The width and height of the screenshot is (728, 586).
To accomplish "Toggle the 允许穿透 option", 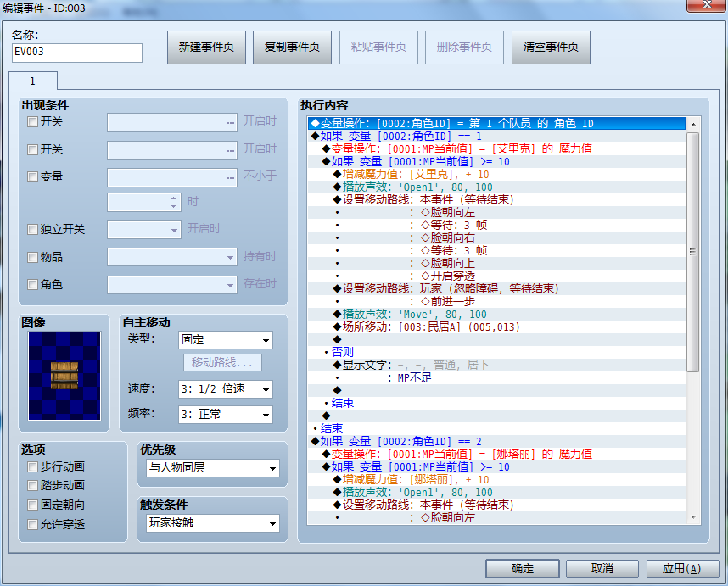I will coord(32,524).
